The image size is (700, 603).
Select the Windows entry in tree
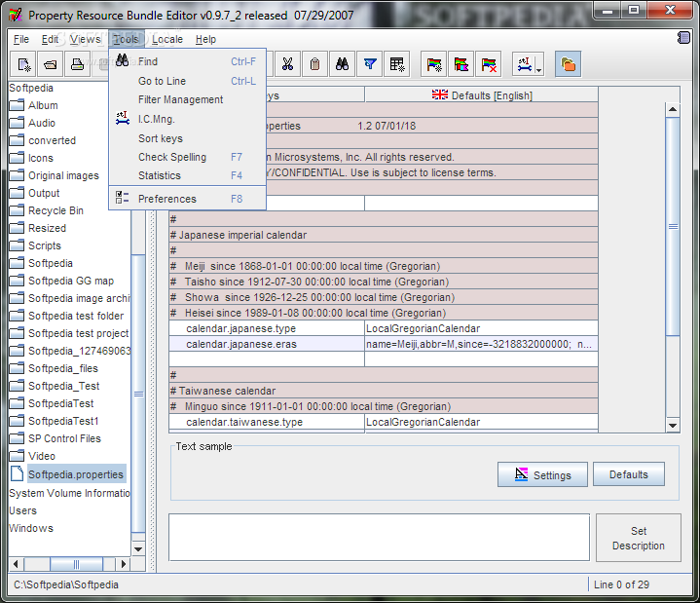[x=31, y=528]
